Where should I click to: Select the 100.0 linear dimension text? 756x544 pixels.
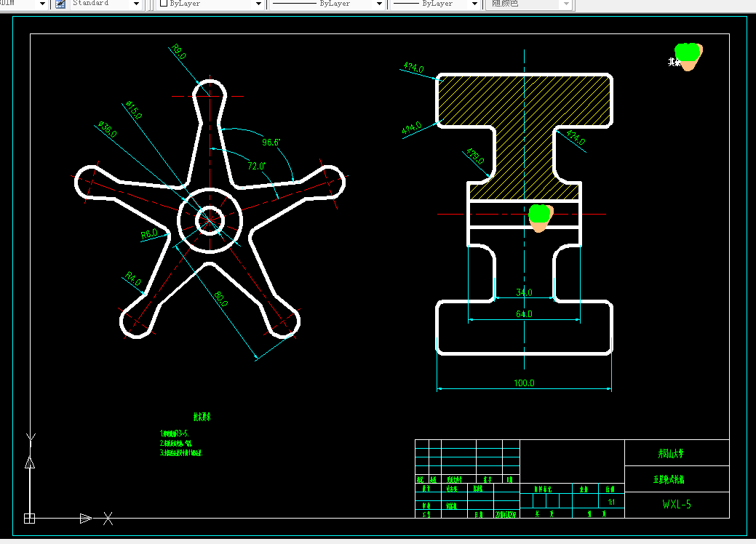tap(524, 383)
